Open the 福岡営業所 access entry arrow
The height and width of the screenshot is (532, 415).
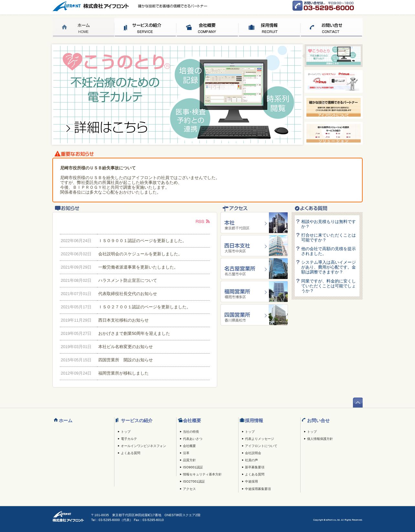click(x=266, y=292)
